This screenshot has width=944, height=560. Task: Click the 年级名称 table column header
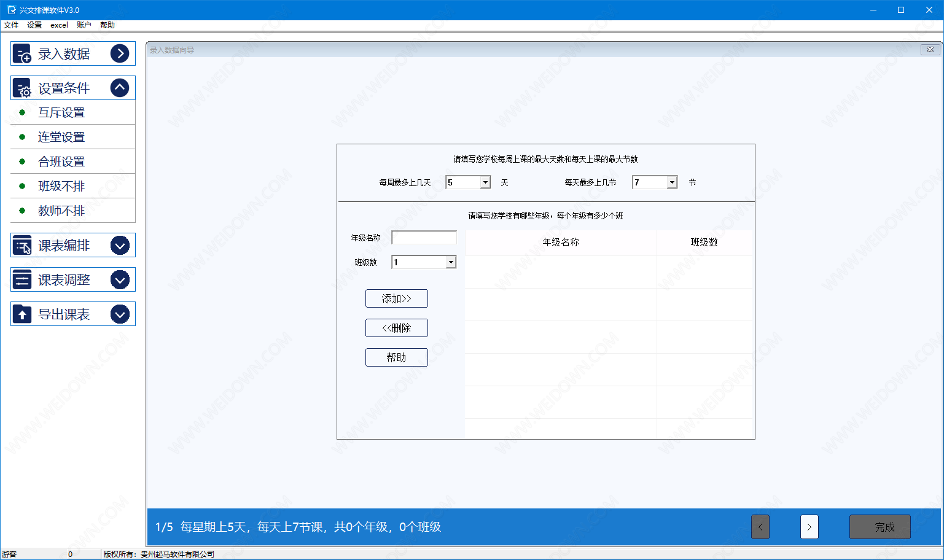561,243
